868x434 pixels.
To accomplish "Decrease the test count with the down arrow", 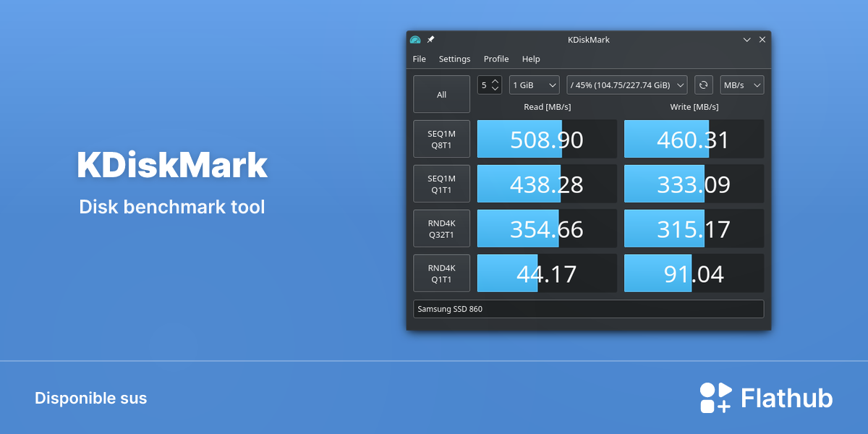I will (x=495, y=89).
